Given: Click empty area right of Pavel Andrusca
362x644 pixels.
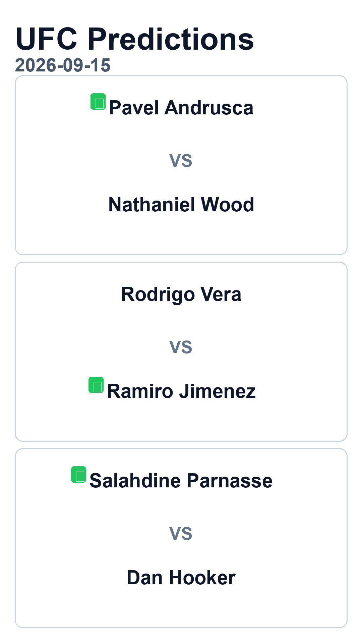Looking at the screenshot, I should pos(298,108).
